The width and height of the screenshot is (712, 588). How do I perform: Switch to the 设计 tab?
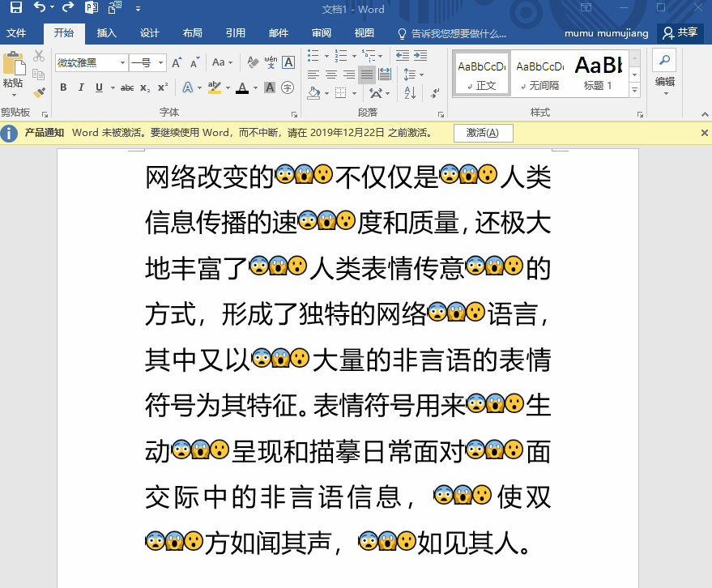[149, 32]
